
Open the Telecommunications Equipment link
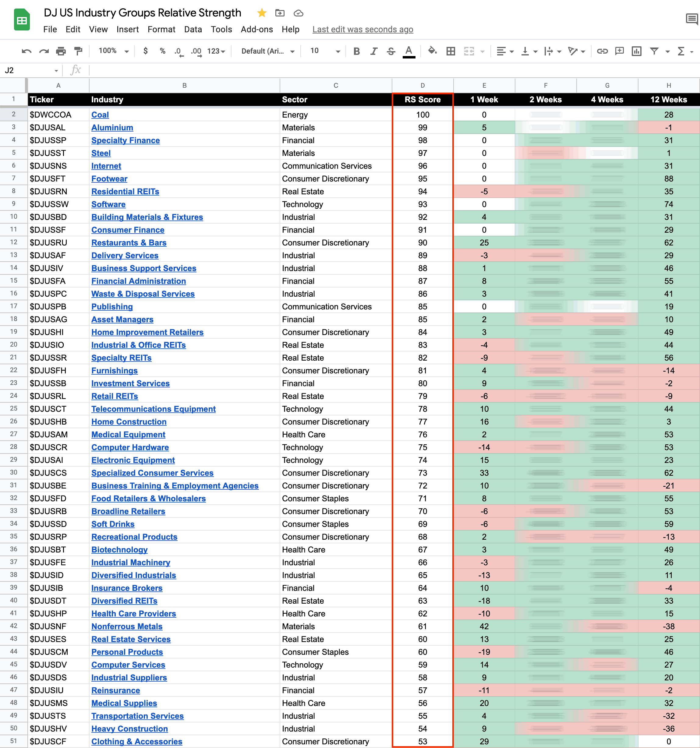click(x=154, y=409)
